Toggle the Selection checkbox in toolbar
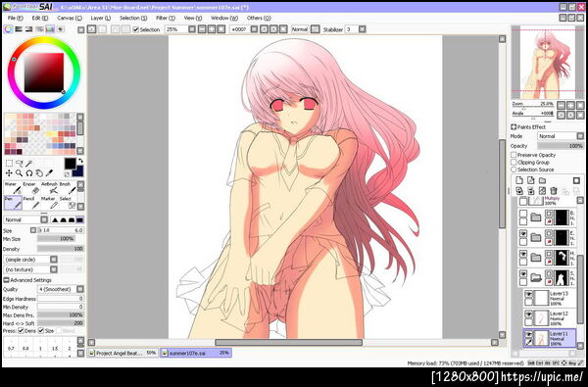This screenshot has width=588, height=387. coord(136,29)
